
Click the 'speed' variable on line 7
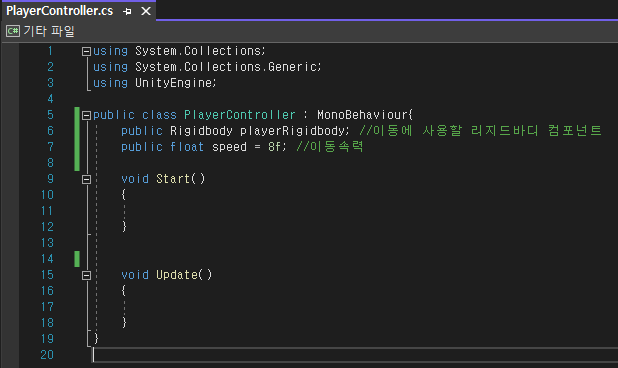click(229, 147)
